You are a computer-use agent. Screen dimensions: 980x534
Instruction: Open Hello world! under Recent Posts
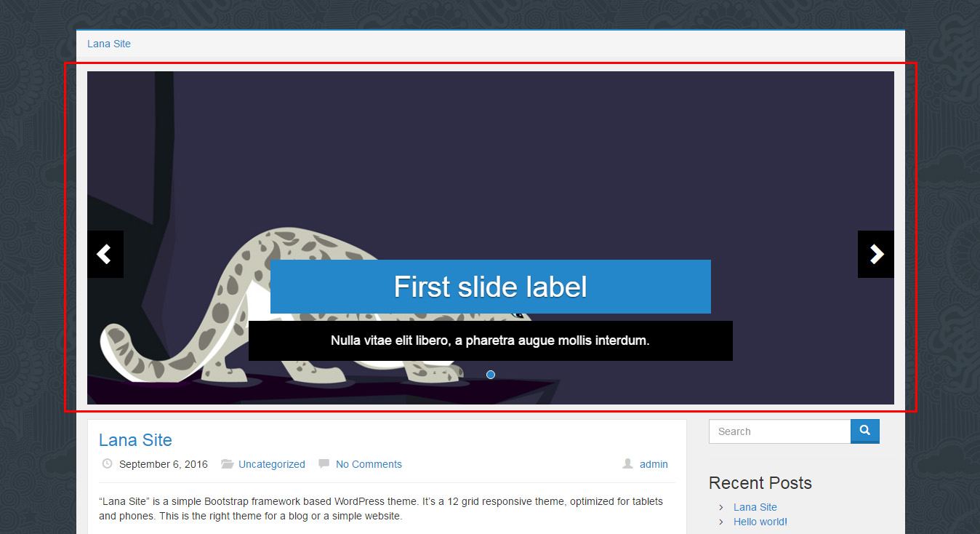760,522
